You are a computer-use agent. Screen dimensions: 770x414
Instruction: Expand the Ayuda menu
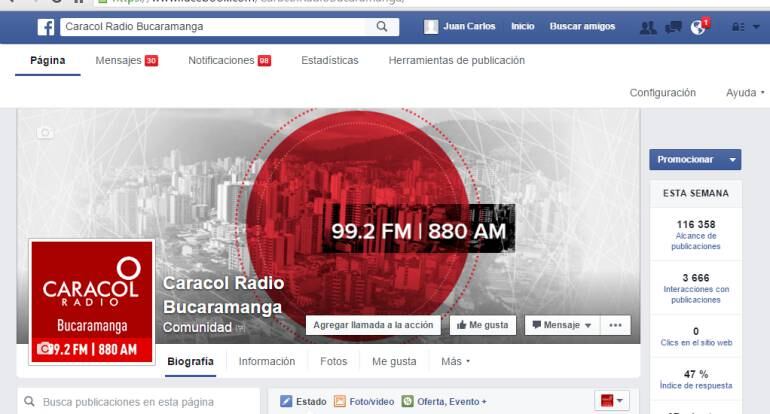tap(745, 93)
